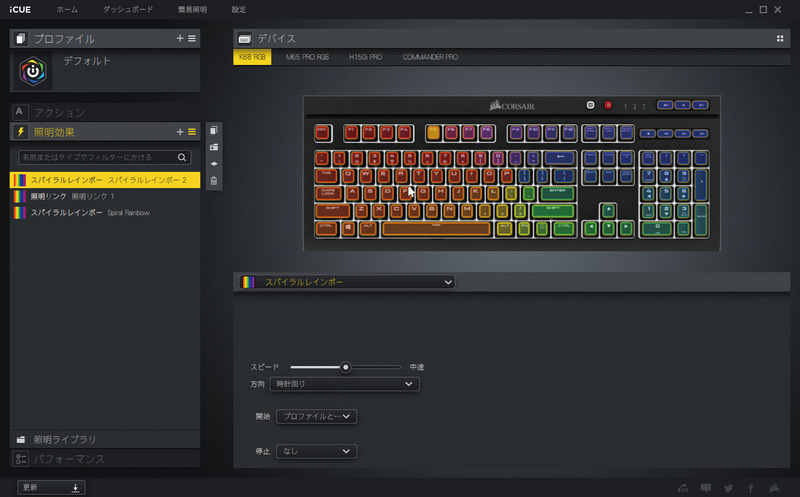Click the numpad 0 key on the keyboard image

coord(657,229)
